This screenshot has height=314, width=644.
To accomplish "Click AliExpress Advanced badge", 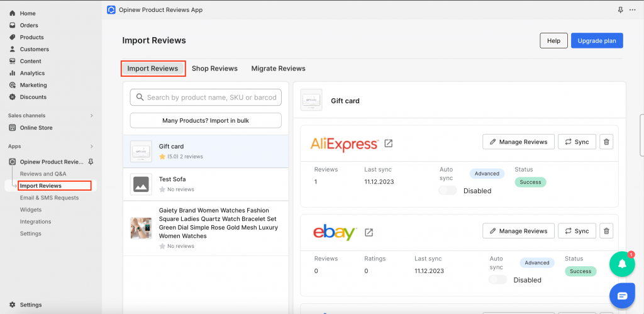I will coord(487,174).
